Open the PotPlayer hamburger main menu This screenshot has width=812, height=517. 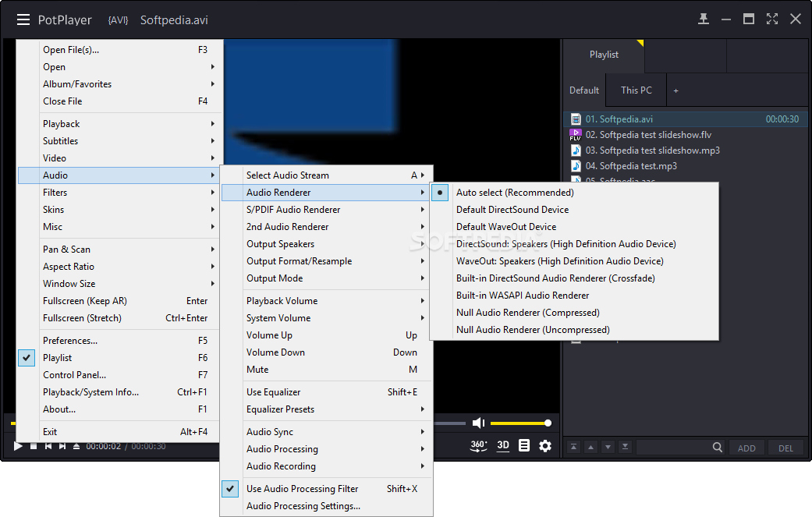(x=23, y=19)
